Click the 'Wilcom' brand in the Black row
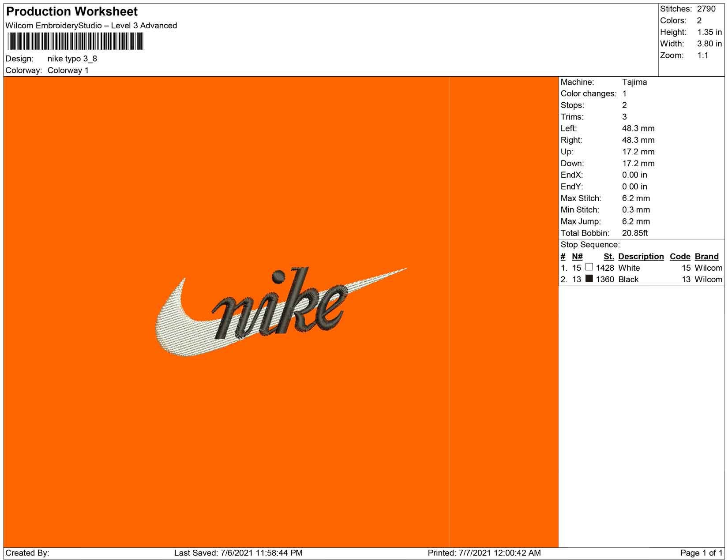 point(709,279)
